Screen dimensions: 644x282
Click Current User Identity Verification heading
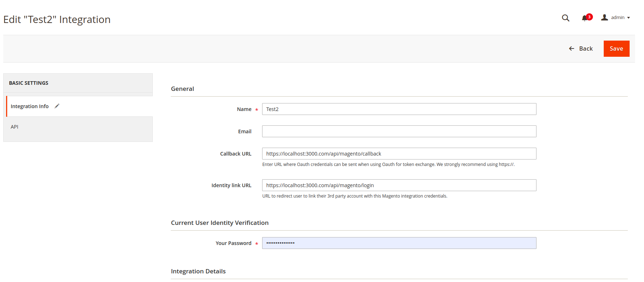[220, 223]
